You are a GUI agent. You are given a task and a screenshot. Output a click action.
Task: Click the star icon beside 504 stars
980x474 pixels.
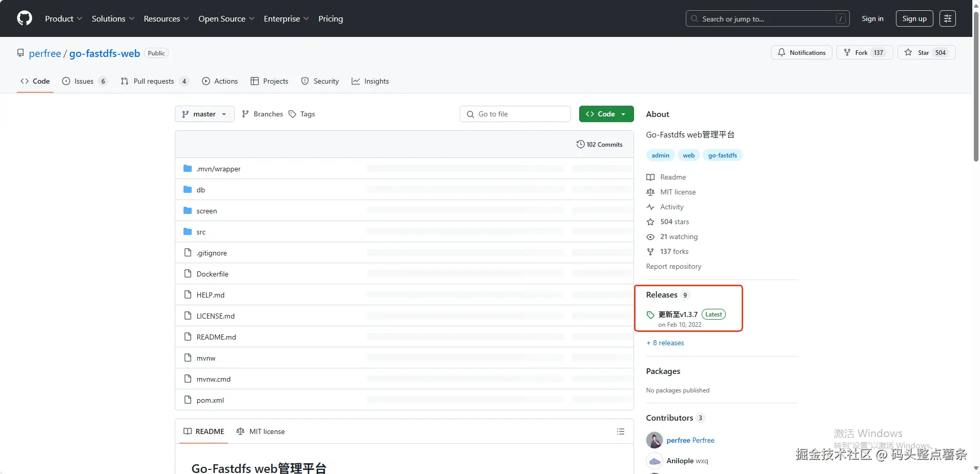(x=650, y=222)
